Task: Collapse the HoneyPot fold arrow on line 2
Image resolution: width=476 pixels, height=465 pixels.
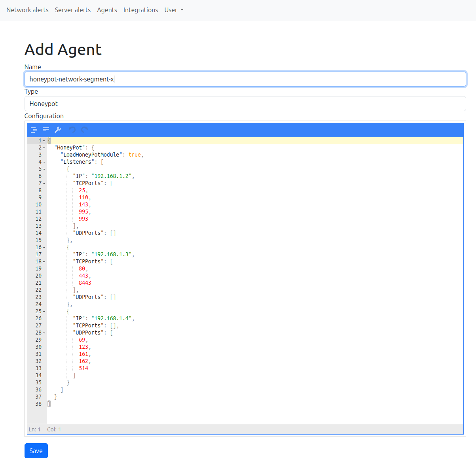Action: click(44, 148)
